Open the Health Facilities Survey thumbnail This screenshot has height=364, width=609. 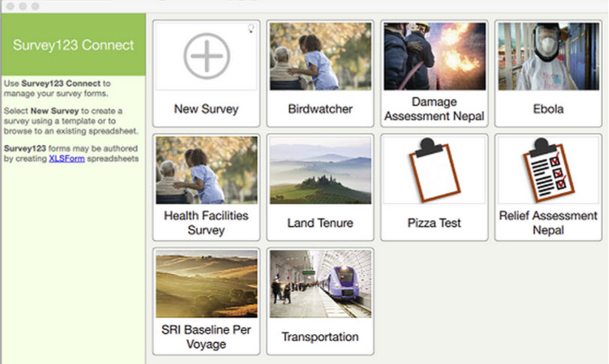point(207,170)
